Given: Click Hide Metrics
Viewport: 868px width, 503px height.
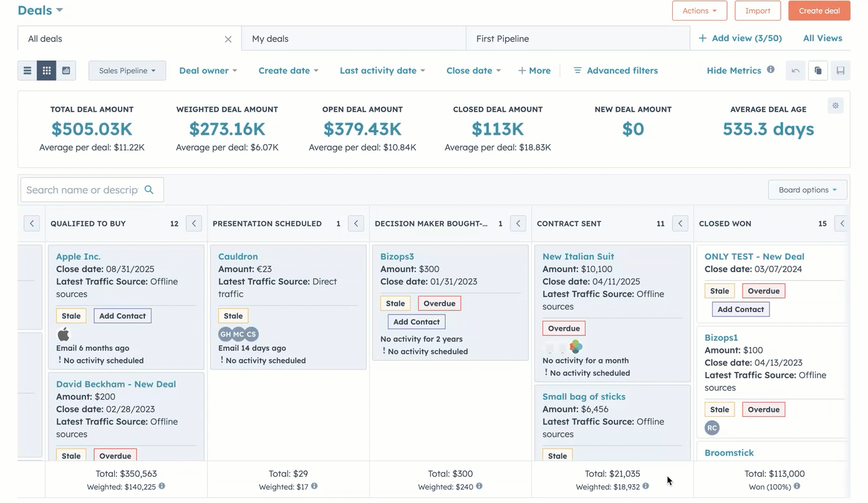Looking at the screenshot, I should 734,71.
